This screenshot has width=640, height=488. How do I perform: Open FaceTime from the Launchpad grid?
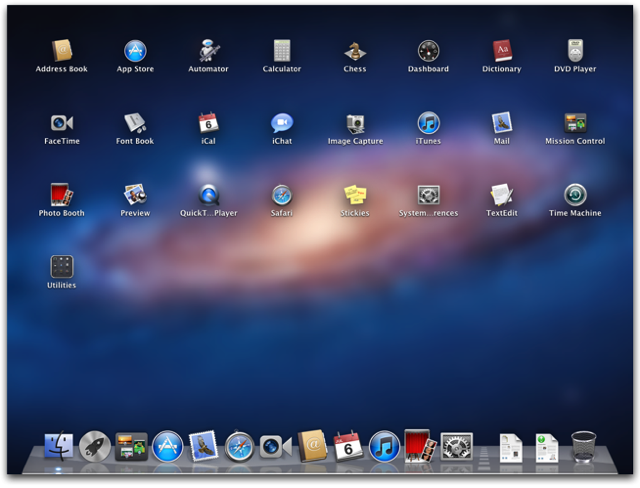pyautogui.click(x=62, y=123)
